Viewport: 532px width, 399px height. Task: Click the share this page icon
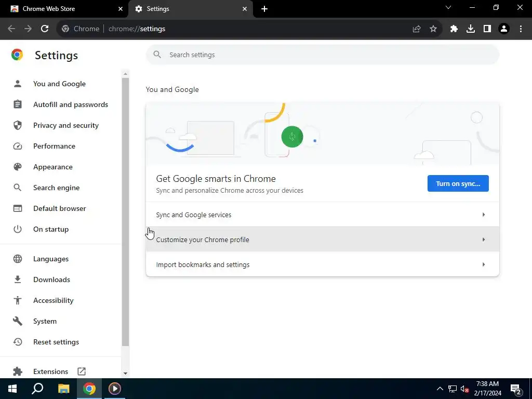tap(417, 29)
